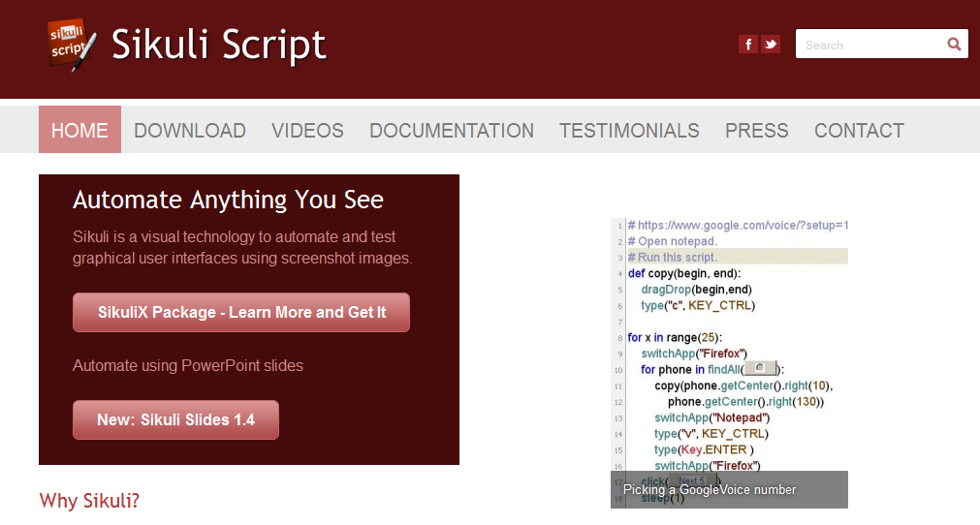Open the Twitter bird icon link
The image size is (980, 525).
[x=770, y=45]
